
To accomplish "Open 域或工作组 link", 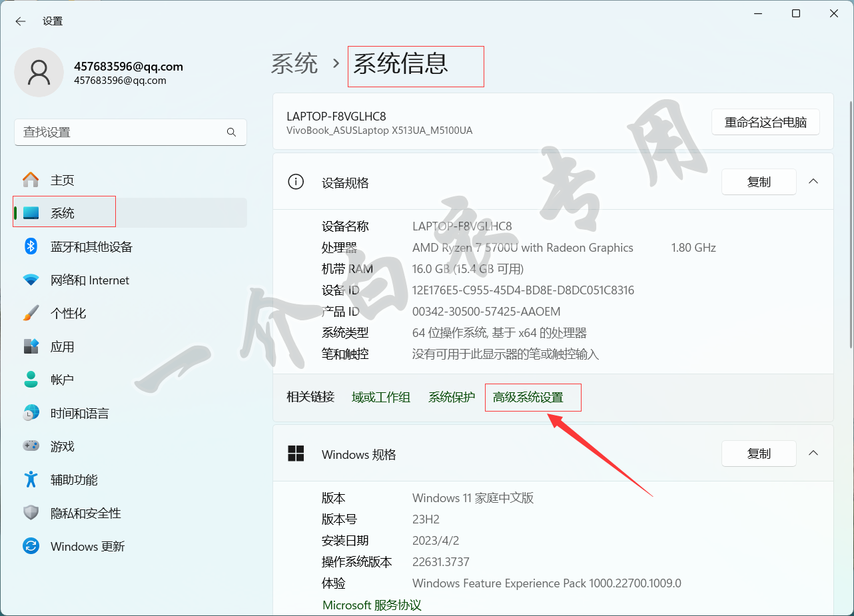I will click(381, 398).
